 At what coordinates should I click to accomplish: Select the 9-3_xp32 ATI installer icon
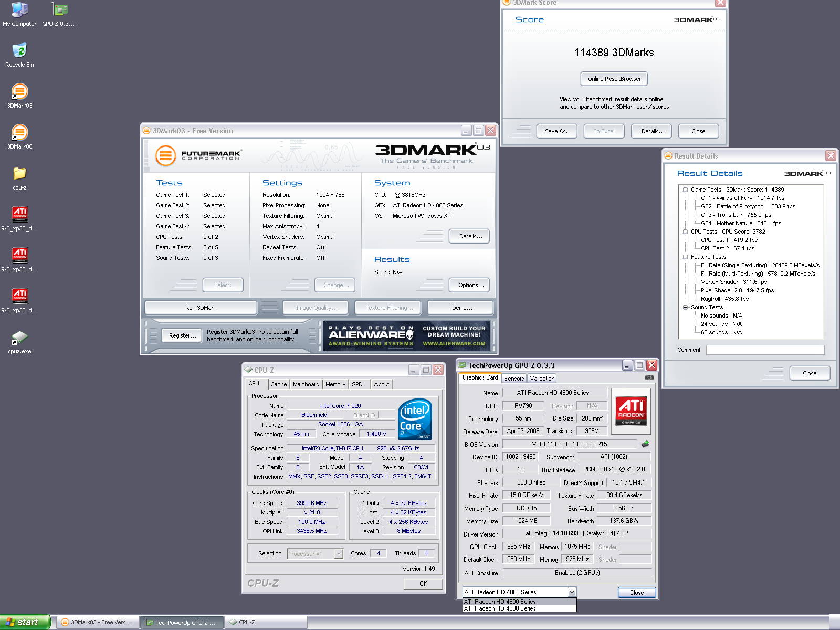(x=19, y=301)
